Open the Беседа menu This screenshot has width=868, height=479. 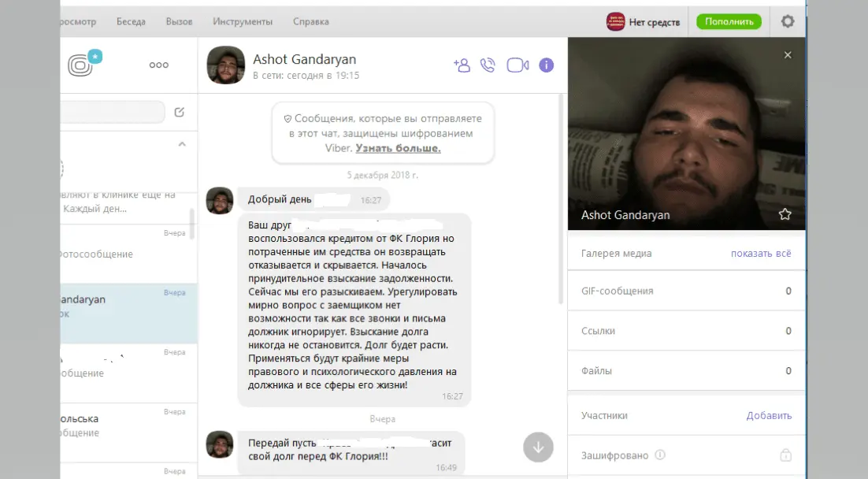(131, 21)
